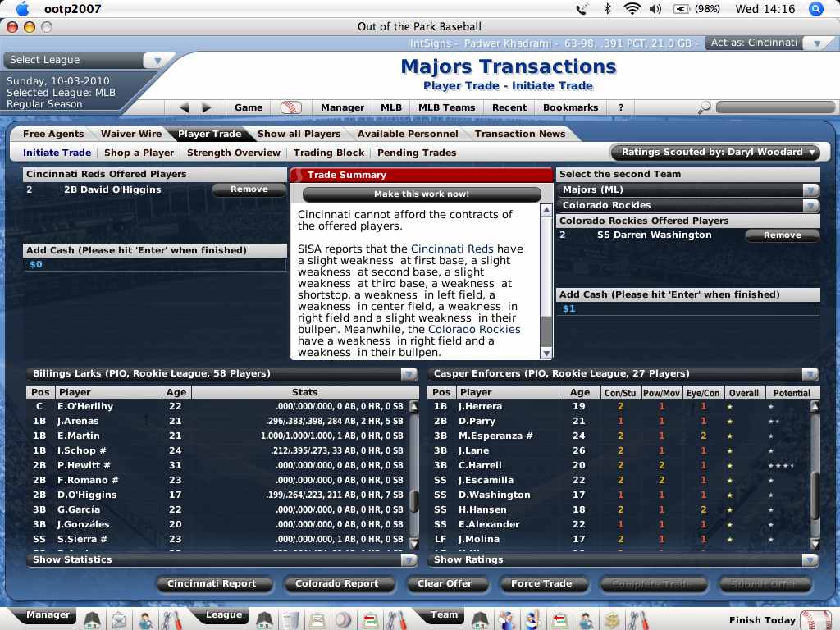Open the Team roster players icon
Viewport: 840px width, 630px height.
[x=506, y=620]
